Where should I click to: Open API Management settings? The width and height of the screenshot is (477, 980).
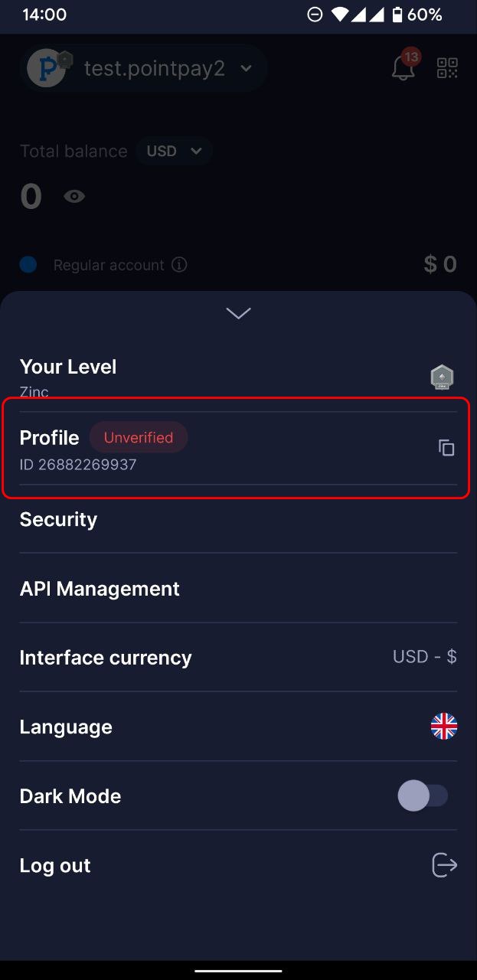click(100, 588)
